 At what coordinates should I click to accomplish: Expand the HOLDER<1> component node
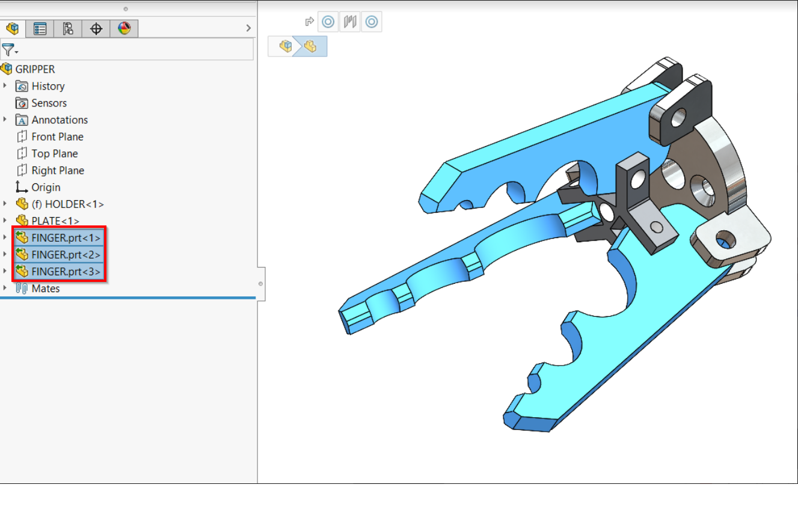(x=5, y=204)
